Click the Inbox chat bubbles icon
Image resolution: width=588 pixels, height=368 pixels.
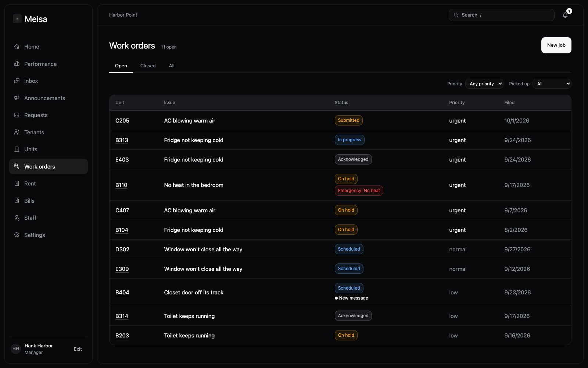tap(17, 81)
